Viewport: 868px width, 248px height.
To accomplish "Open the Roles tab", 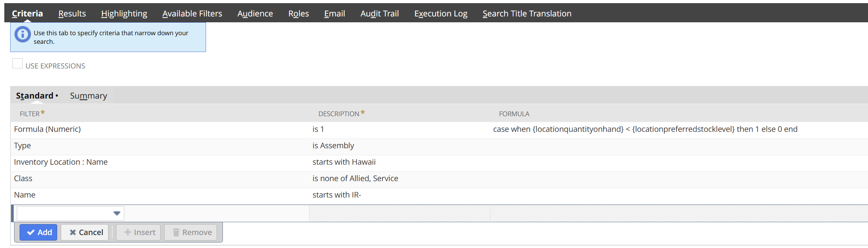I will [298, 13].
